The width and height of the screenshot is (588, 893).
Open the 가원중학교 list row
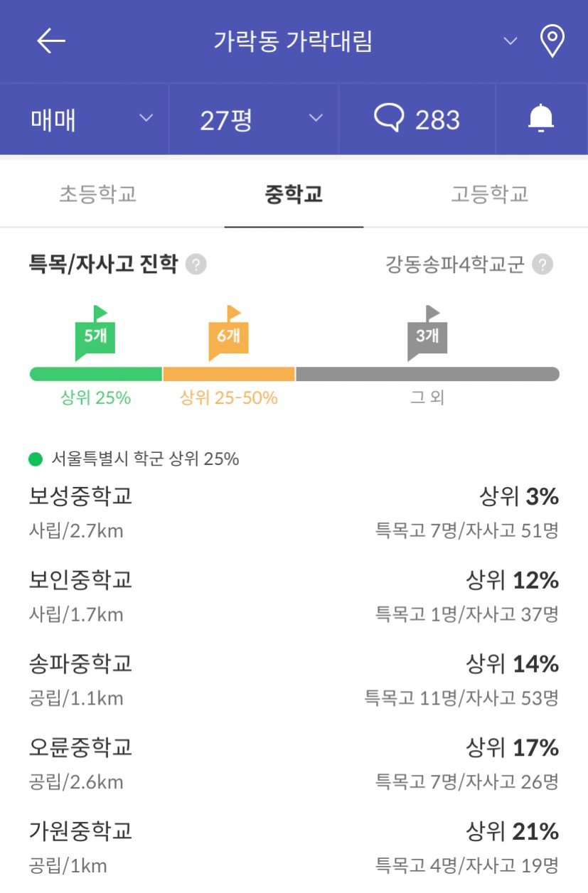pos(294,847)
